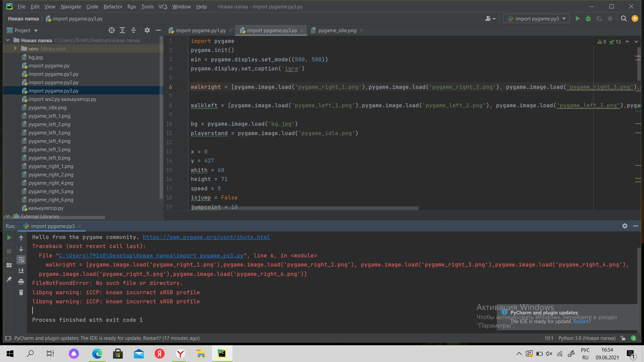Viewport: 644px width, 362px height.
Task: Go to previous highlighted error up arrow
Action: [627, 42]
